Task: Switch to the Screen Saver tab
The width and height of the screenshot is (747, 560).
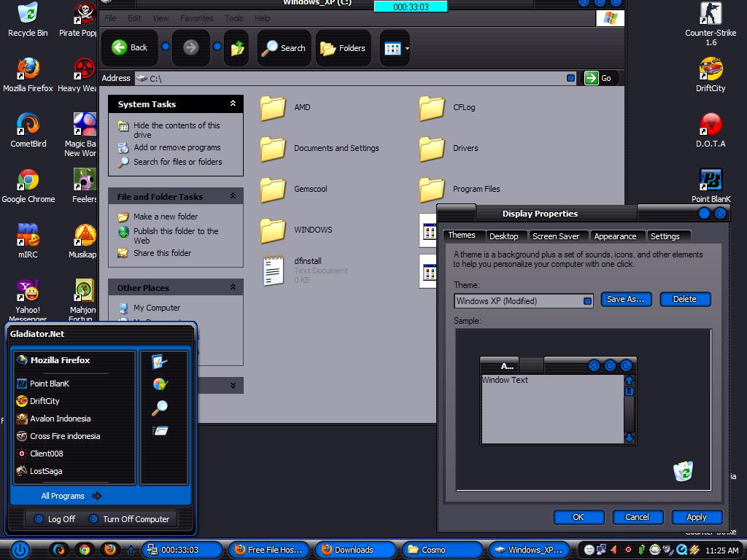Action: coord(555,236)
